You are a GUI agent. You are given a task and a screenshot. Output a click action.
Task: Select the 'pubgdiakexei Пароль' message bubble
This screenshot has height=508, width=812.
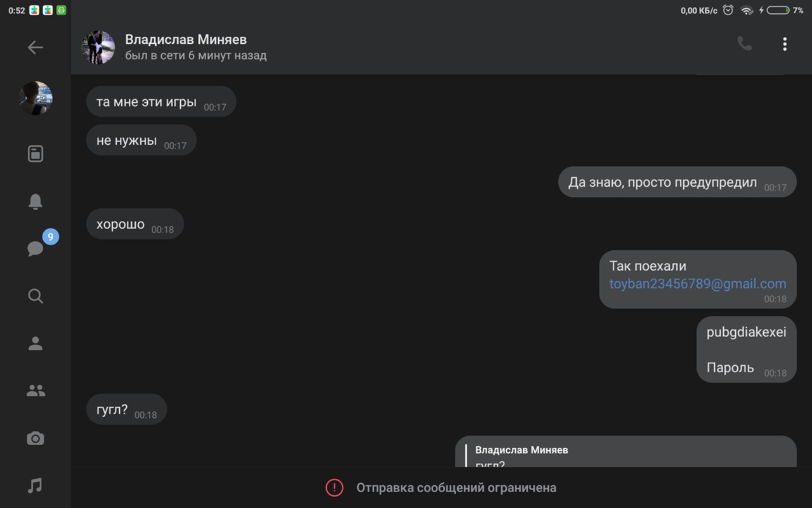746,349
